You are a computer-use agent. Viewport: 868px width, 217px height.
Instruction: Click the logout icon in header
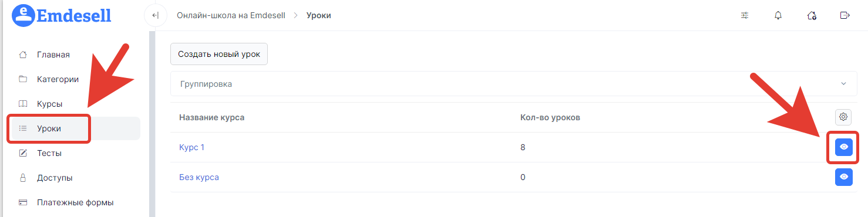coord(845,16)
